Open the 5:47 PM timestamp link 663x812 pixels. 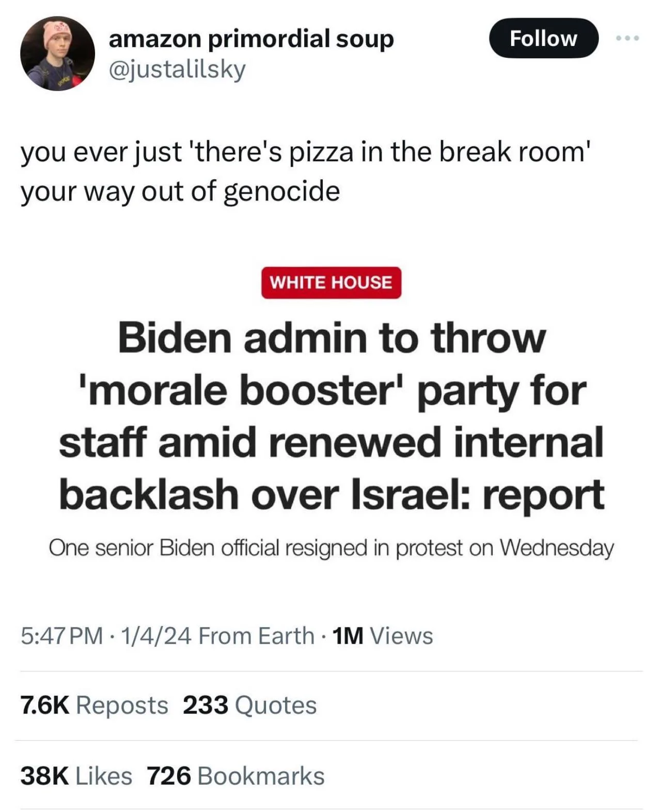62,636
